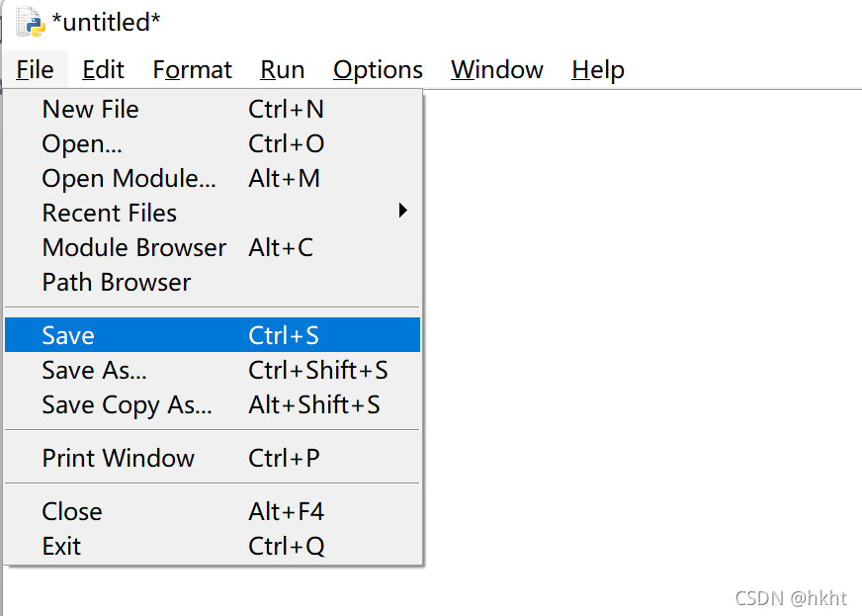Open the Edit menu
862x616 pixels.
click(103, 70)
